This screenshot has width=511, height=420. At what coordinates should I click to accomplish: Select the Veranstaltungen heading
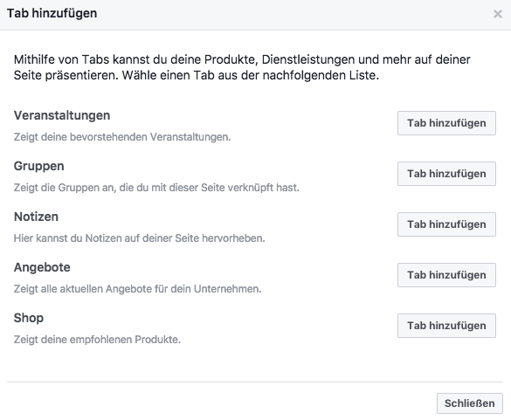(x=62, y=115)
